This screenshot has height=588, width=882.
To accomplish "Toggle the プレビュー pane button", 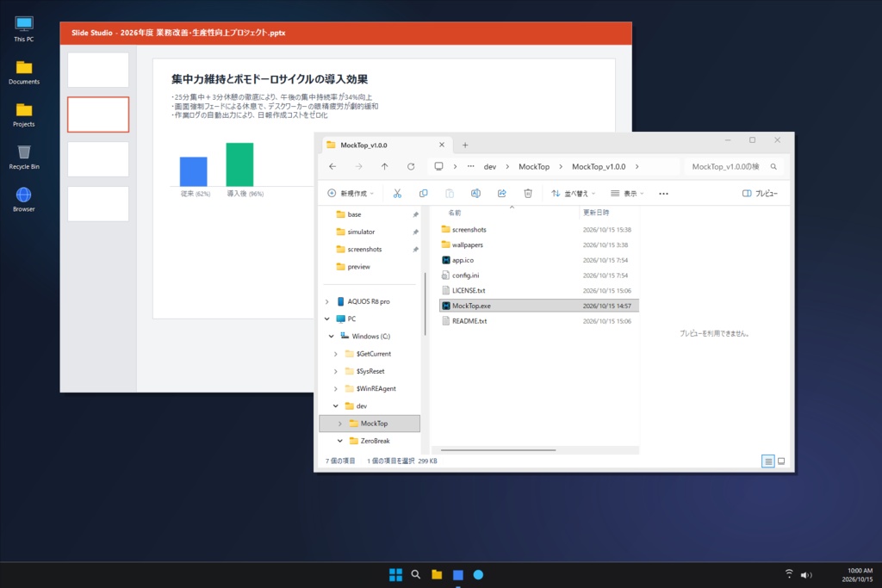I will [x=760, y=194].
